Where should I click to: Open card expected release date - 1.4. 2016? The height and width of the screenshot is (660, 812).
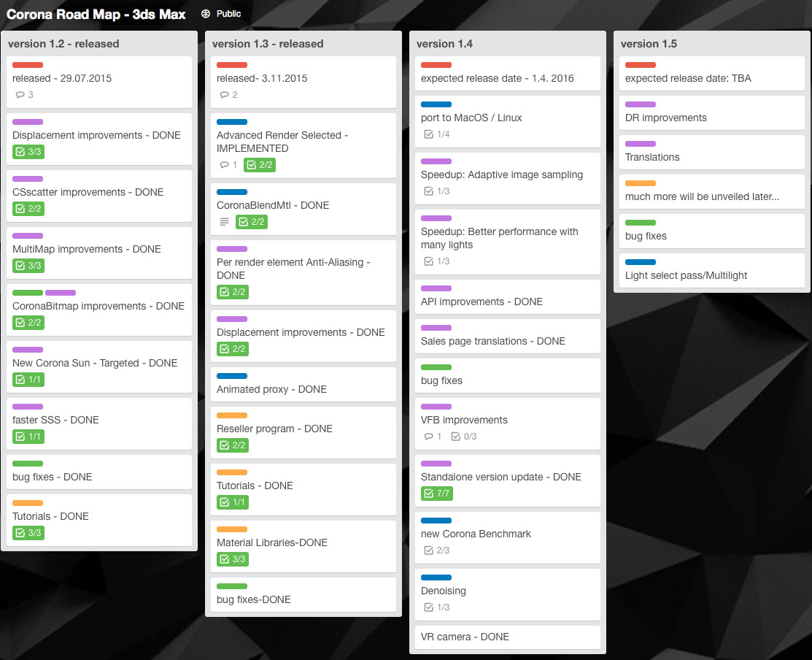click(508, 74)
